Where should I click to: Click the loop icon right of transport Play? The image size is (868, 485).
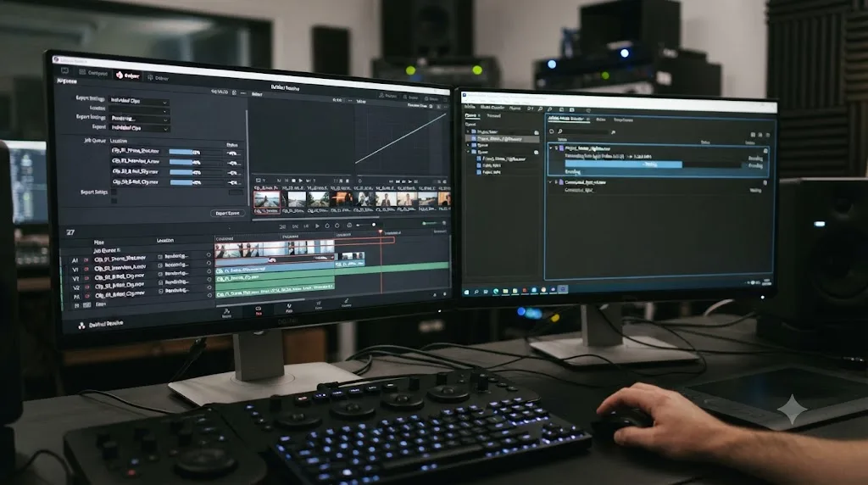pos(327,226)
